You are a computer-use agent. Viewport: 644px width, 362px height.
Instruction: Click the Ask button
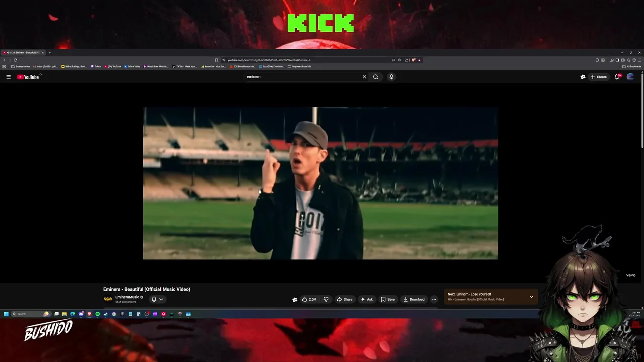[367, 299]
